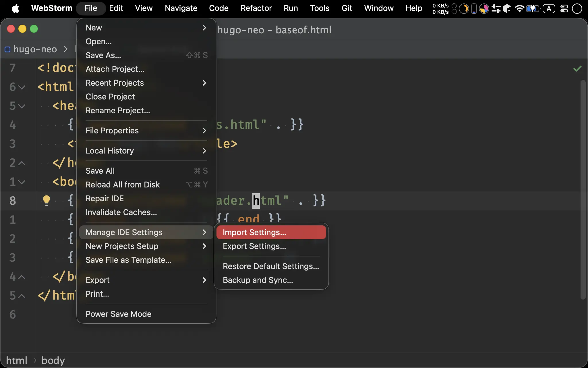
Task: Select Repair IDE
Action: [146, 198]
